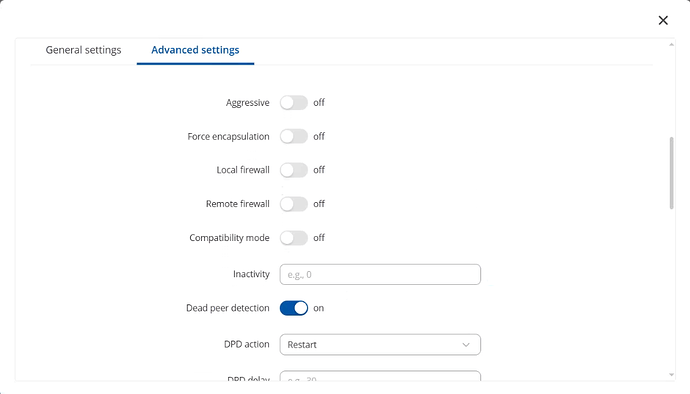Click the vertical scrollbar thumb

pyautogui.click(x=671, y=173)
